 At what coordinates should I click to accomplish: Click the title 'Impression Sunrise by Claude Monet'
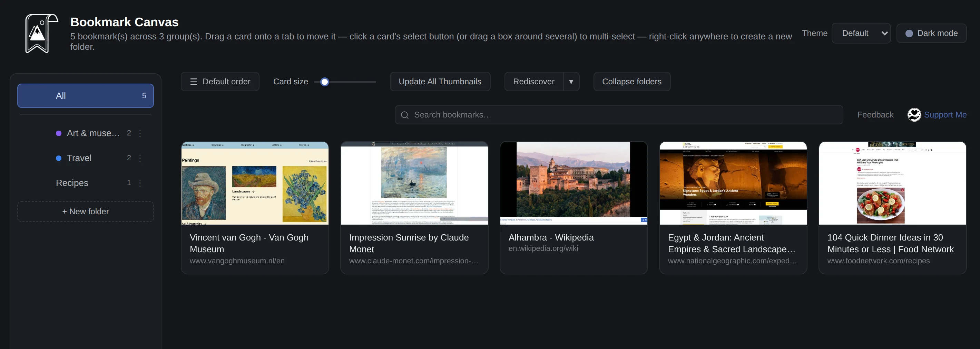[409, 243]
